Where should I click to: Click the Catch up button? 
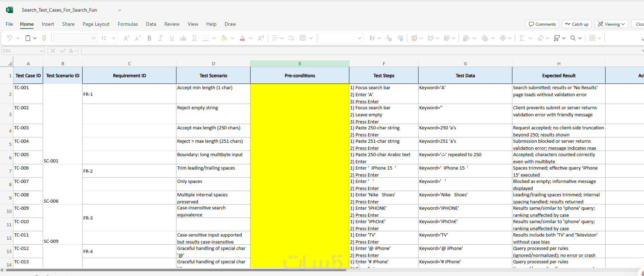pyautogui.click(x=577, y=24)
